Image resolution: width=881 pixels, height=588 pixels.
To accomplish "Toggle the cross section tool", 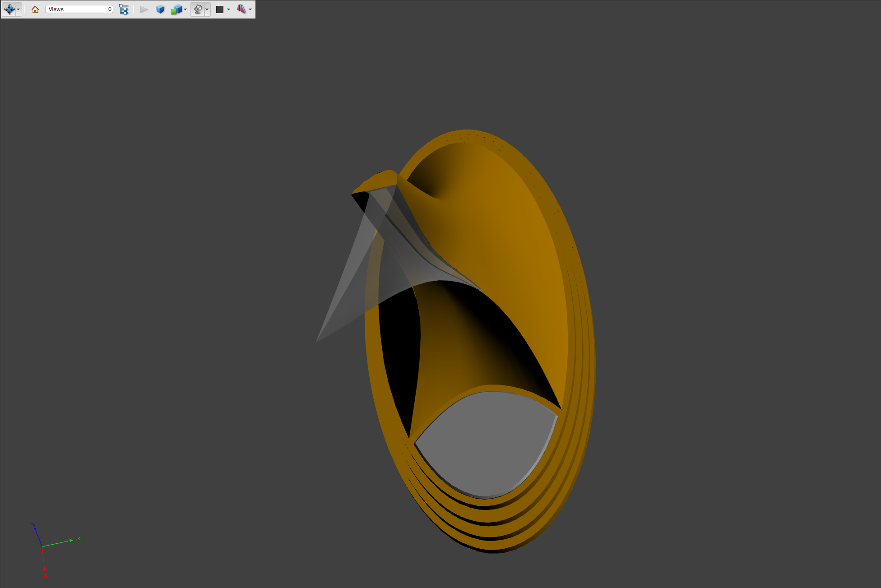I will pos(241,9).
